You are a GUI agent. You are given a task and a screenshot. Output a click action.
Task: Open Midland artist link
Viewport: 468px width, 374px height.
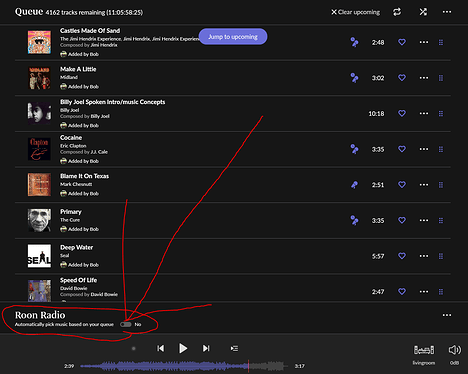(x=69, y=77)
